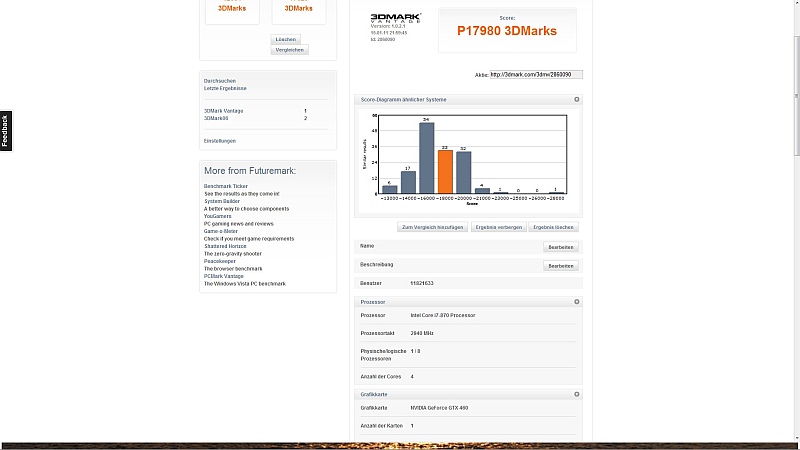Viewport: 800px width, 450px height.
Task: Click Anzahl der Cores label
Action: [381, 377]
